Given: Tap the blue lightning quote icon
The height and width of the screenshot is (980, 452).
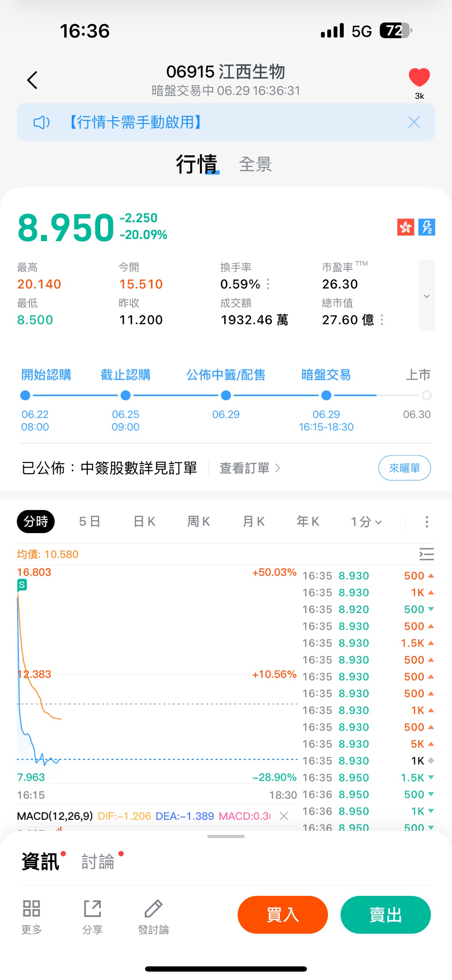Looking at the screenshot, I should pyautogui.click(x=426, y=228).
